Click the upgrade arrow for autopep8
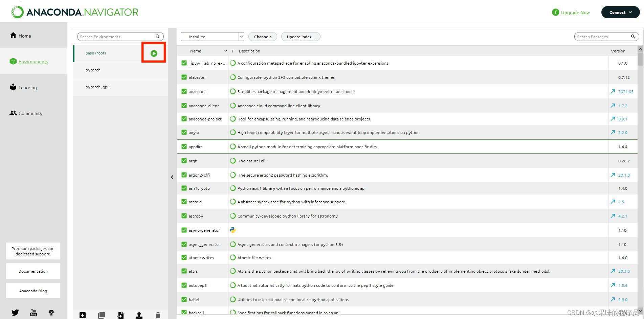This screenshot has height=319, width=644. [x=613, y=285]
